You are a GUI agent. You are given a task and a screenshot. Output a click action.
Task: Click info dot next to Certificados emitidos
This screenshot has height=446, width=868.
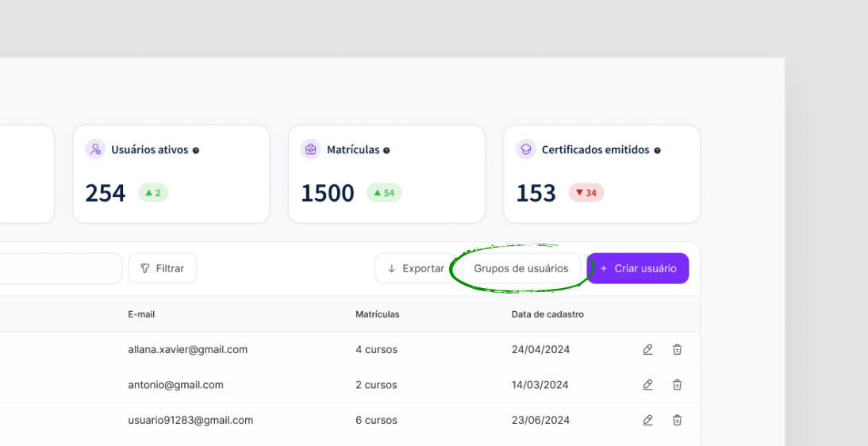[x=657, y=150]
